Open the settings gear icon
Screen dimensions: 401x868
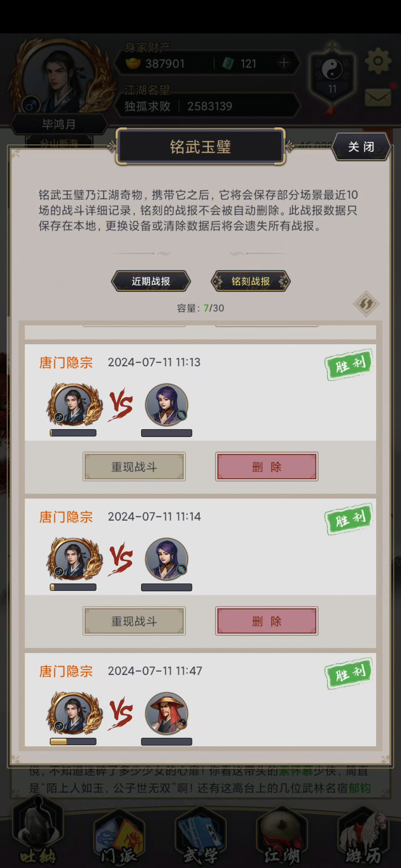point(378,61)
